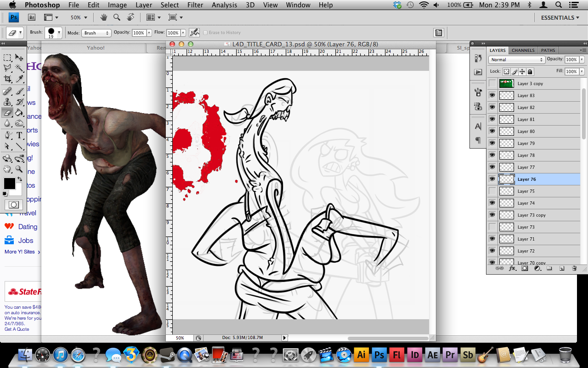Select the Blur tool
Viewport: 588px width, 368px height.
[7, 123]
